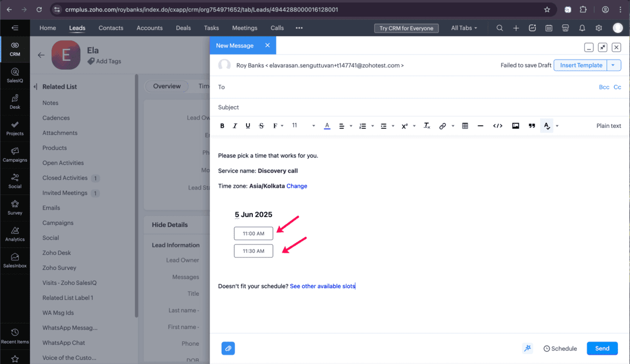The height and width of the screenshot is (364, 630).
Task: Apply strikethrough formatting to message text
Action: [261, 126]
